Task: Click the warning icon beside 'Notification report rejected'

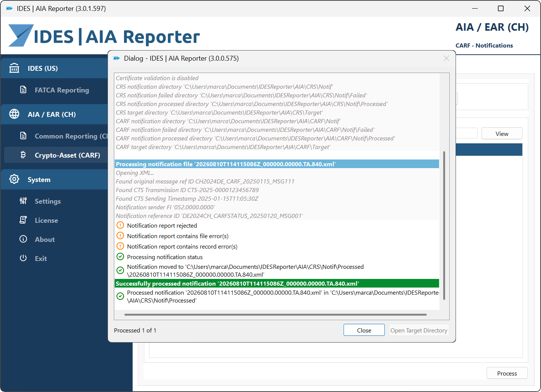Action: [120, 225]
